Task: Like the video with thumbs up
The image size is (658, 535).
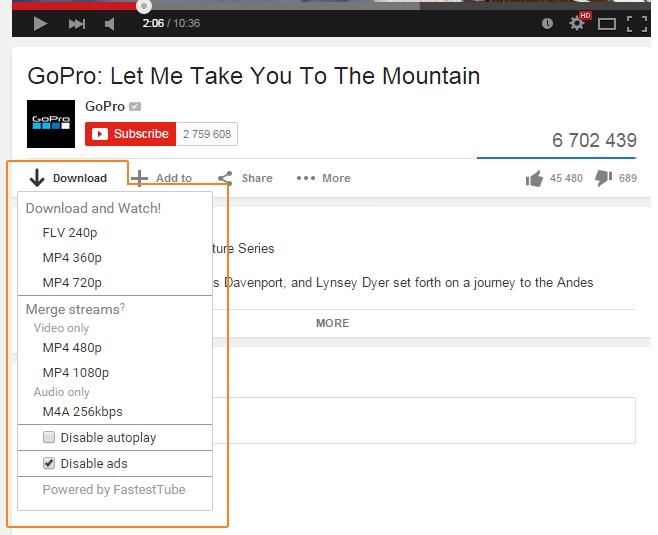Action: [x=534, y=179]
